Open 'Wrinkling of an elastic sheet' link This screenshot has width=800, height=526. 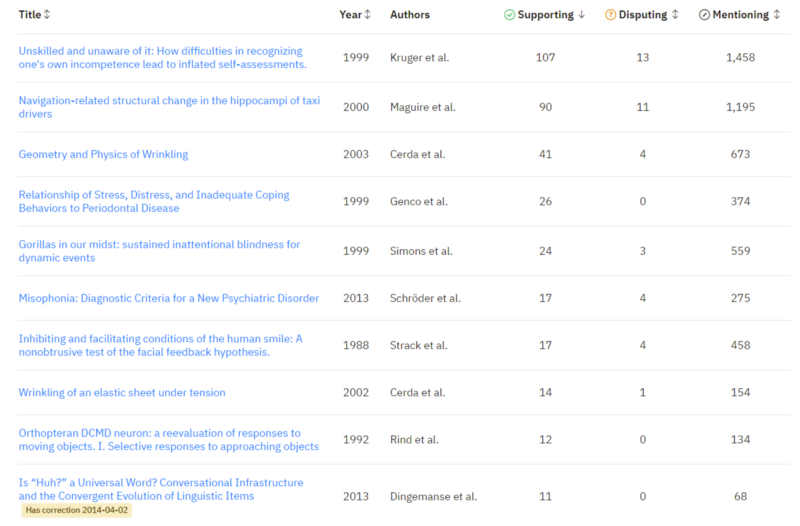122,393
